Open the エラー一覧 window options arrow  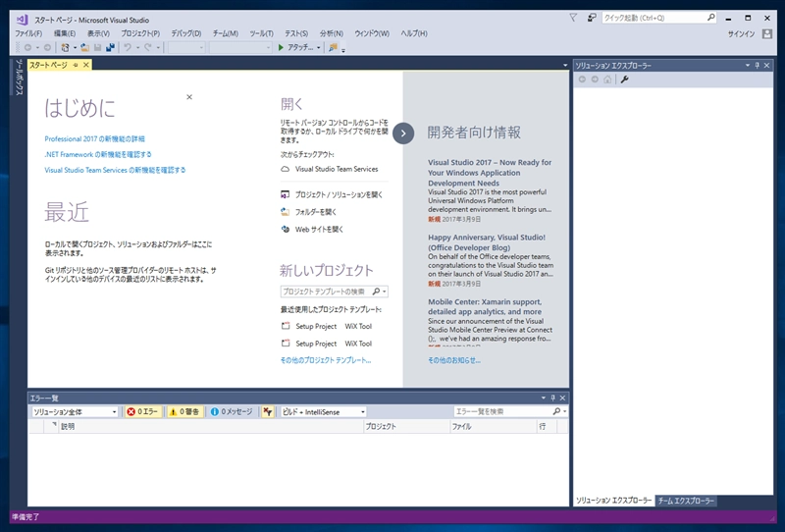click(x=544, y=398)
